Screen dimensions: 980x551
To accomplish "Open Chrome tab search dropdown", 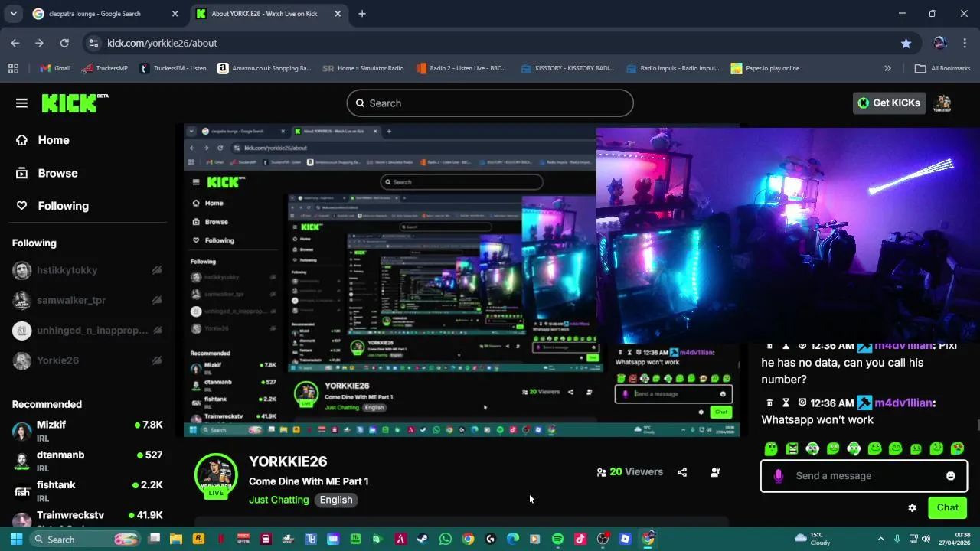I will tap(13, 14).
